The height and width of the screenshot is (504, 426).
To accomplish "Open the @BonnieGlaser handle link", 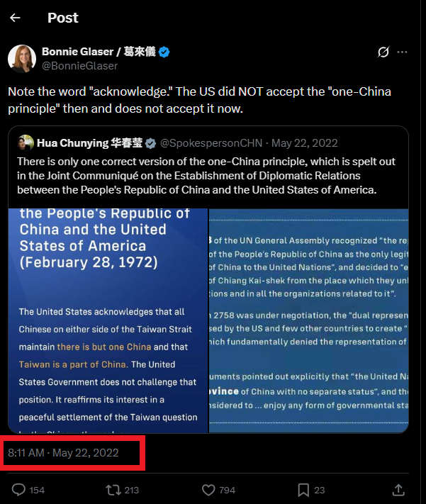I will point(79,66).
